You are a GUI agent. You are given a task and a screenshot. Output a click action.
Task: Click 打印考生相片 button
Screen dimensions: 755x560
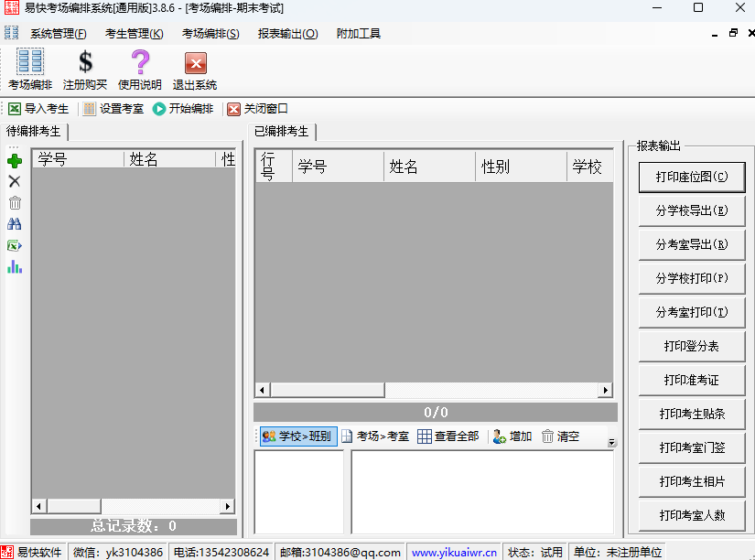692,481
